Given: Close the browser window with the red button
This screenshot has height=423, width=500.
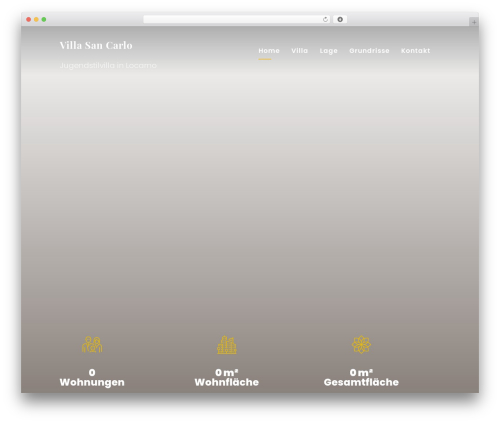Looking at the screenshot, I should [29, 19].
